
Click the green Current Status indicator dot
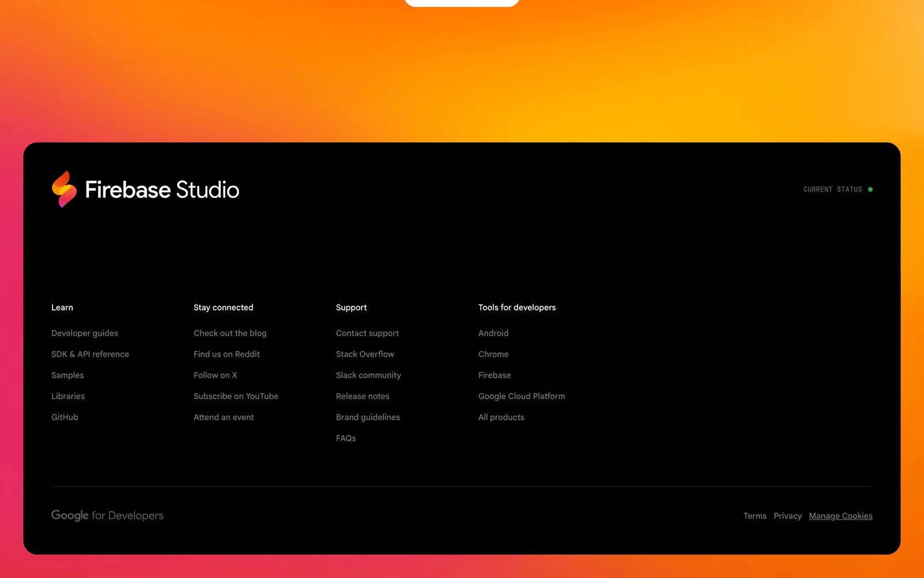tap(870, 190)
